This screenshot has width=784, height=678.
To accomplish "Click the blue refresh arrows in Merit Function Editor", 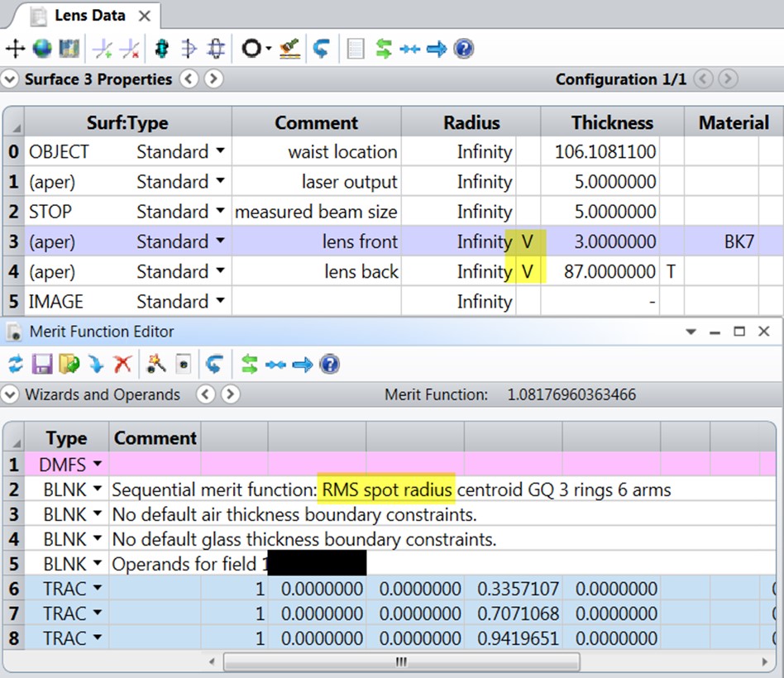I will 16,364.
